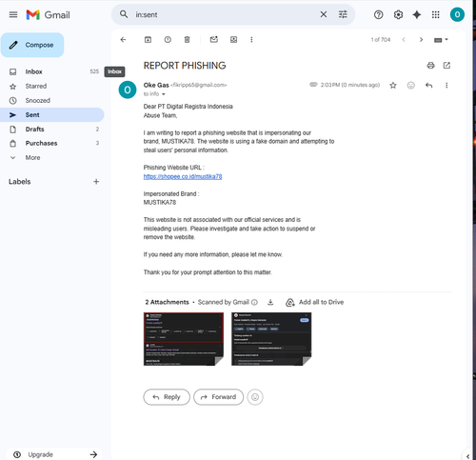Open the Google apps grid
Viewport: 476px width, 460px height.
(436, 14)
